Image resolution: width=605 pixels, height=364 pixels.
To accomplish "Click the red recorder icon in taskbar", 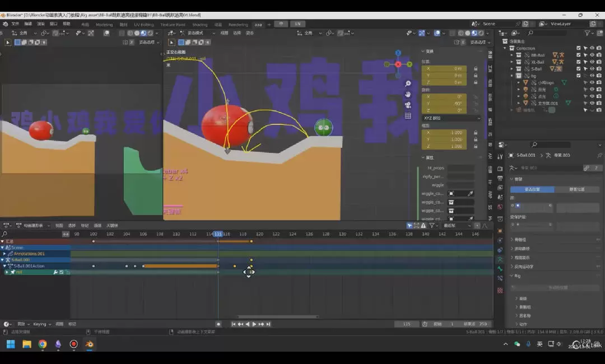I will coord(74,344).
